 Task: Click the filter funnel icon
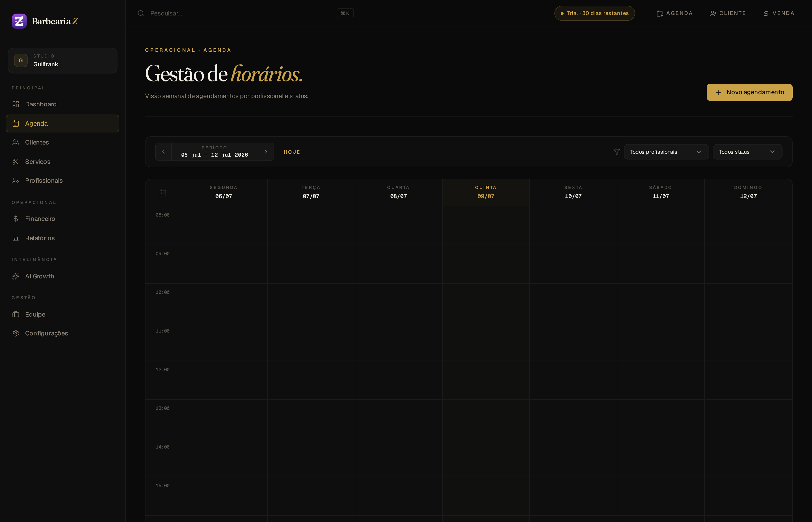click(617, 152)
